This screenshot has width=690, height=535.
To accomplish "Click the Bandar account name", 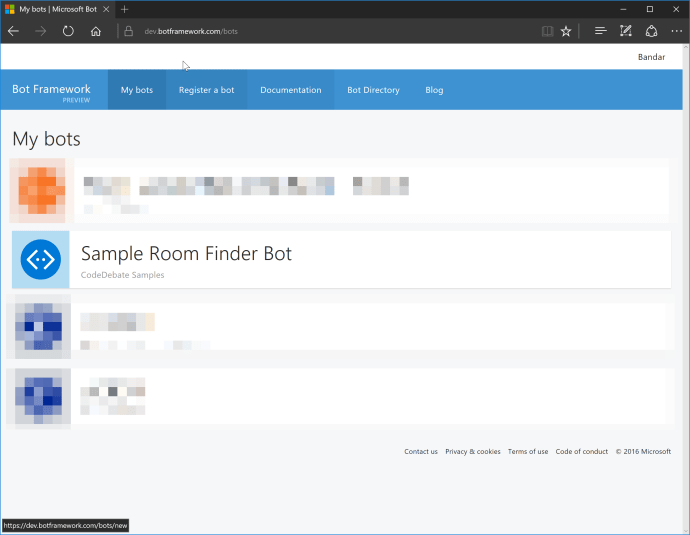I will tap(651, 57).
